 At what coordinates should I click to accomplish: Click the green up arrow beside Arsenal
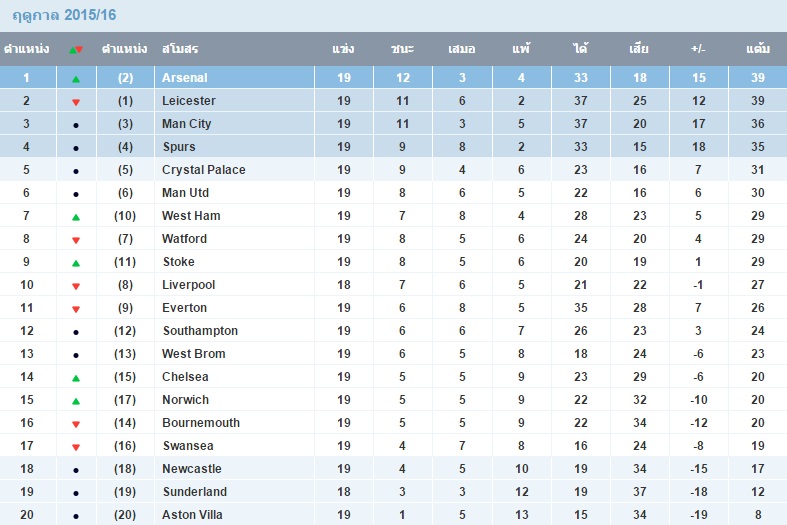pos(76,79)
